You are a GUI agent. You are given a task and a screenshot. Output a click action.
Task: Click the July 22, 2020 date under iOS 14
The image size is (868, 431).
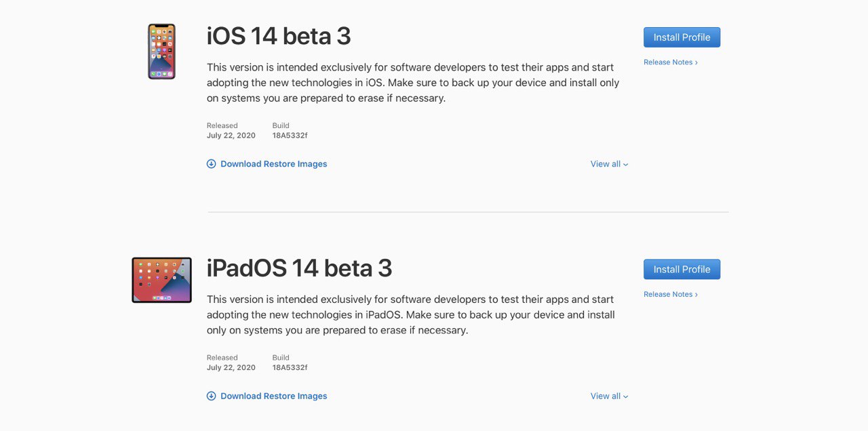pos(231,136)
